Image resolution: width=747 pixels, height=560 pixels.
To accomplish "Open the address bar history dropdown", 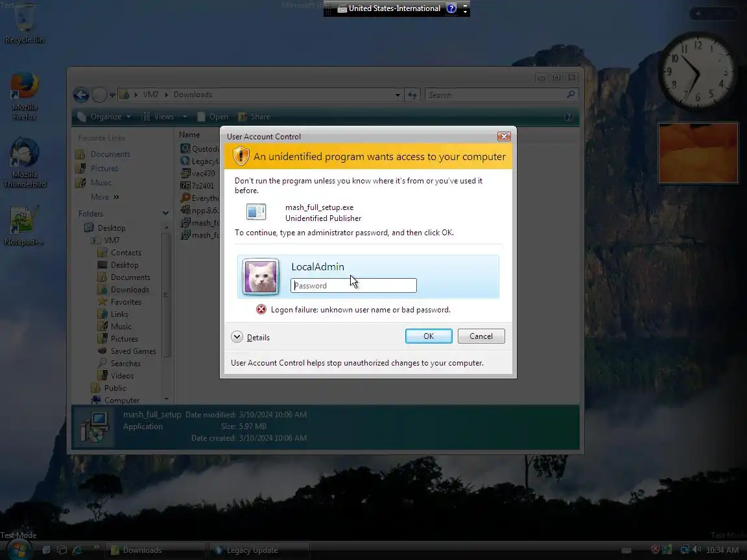I will (x=397, y=95).
